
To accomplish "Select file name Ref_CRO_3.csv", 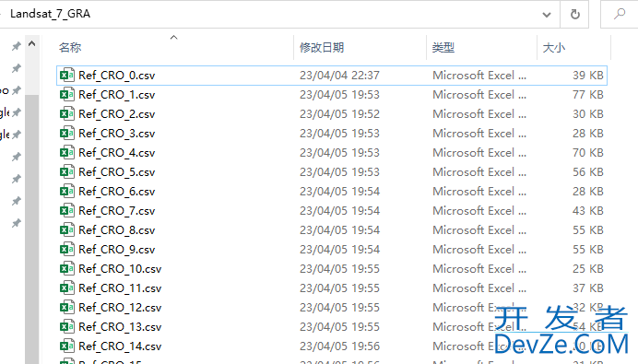I will pos(117,134).
